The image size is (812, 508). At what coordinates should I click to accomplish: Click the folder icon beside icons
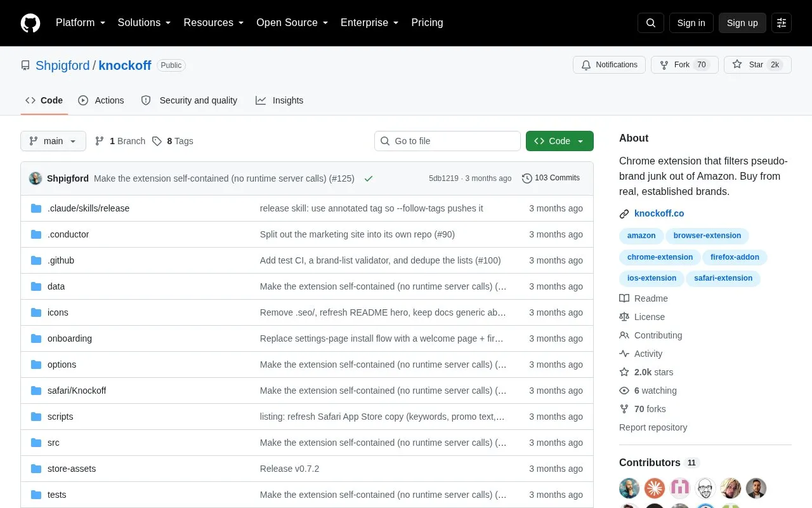36,312
